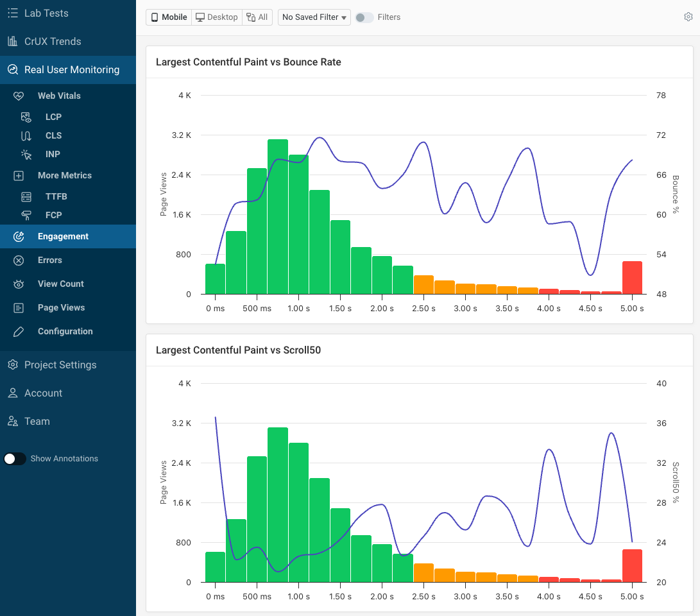Go to CrUX Trends page
The width and height of the screenshot is (700, 616).
click(x=52, y=41)
